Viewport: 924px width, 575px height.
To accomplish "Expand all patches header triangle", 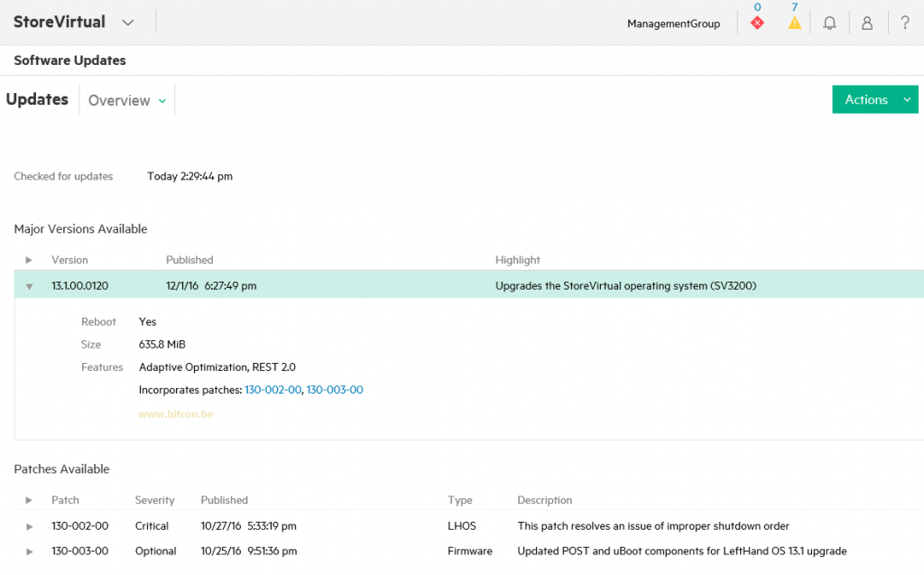I will pyautogui.click(x=28, y=500).
